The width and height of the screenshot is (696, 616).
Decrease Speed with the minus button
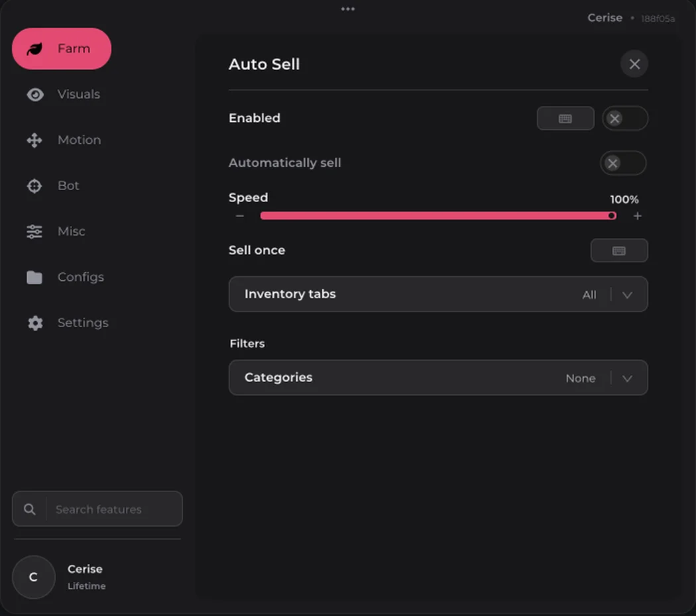(240, 216)
